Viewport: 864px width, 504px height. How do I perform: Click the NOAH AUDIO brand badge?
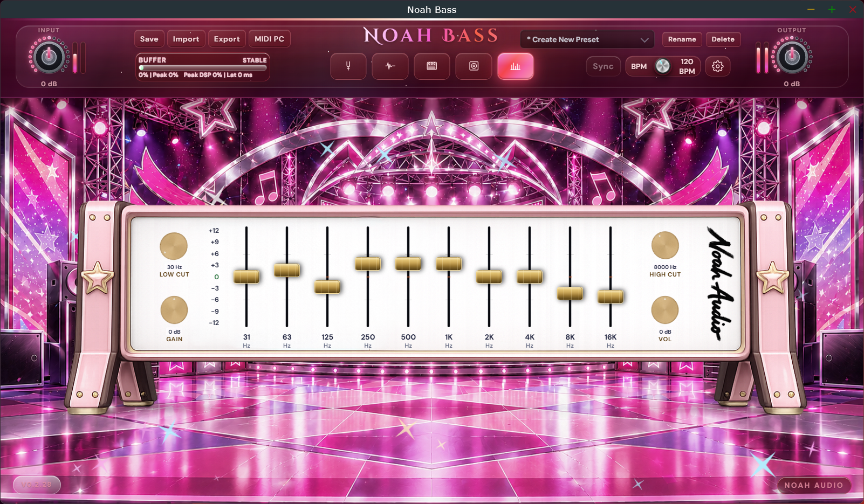point(814,485)
